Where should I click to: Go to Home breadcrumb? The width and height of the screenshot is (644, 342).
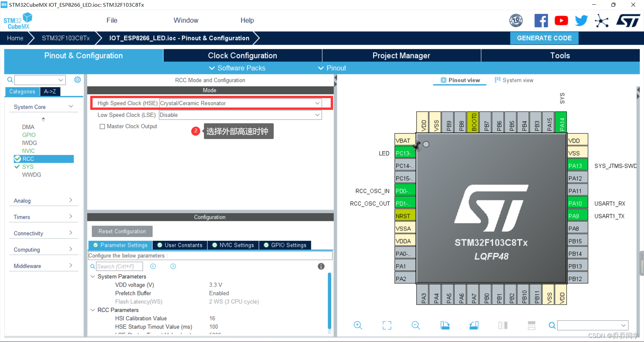15,38
